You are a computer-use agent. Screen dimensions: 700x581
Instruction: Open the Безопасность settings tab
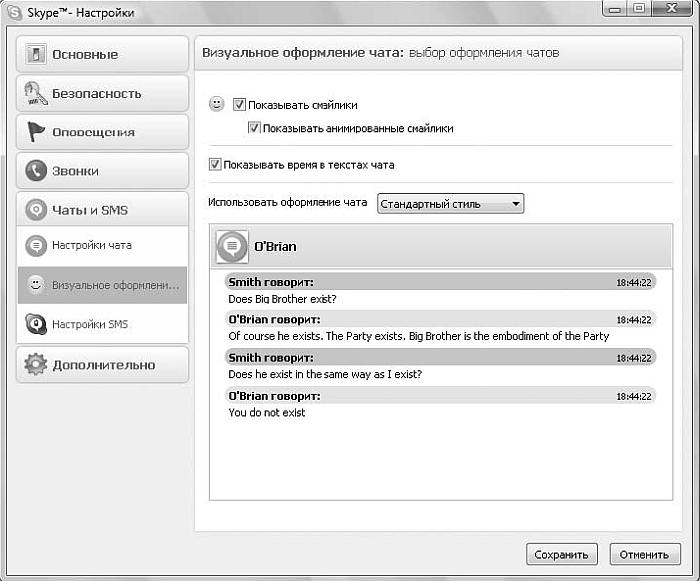(103, 93)
